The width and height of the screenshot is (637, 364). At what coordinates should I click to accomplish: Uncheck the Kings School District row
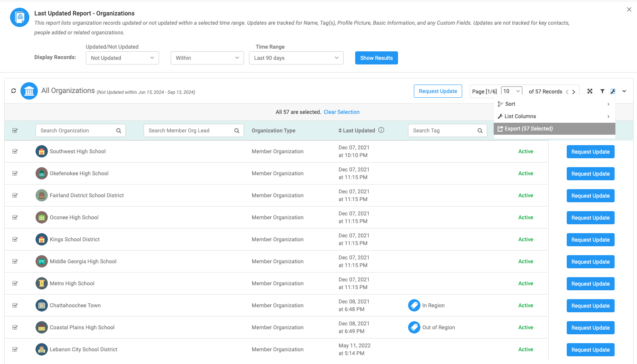(x=15, y=239)
